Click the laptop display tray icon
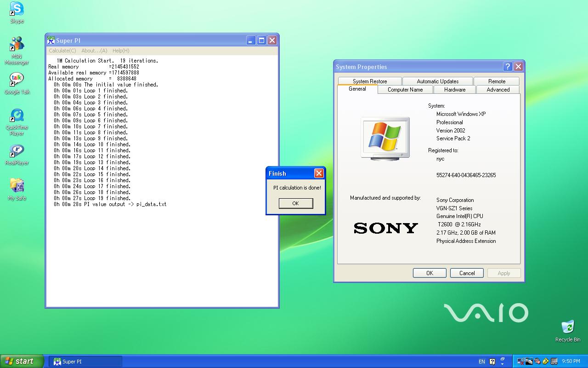588x368 pixels. [x=554, y=361]
